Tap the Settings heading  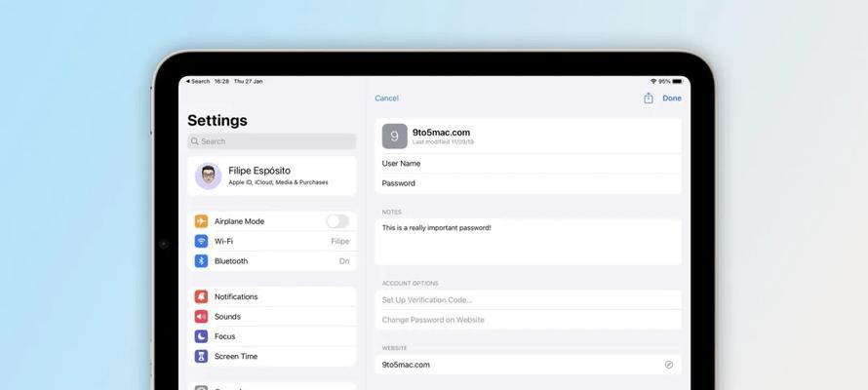(217, 121)
